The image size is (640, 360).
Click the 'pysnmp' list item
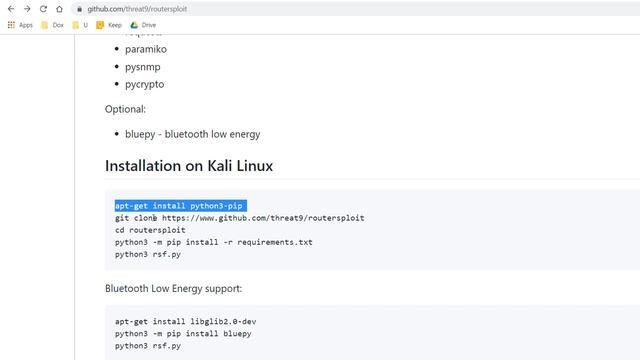[142, 67]
